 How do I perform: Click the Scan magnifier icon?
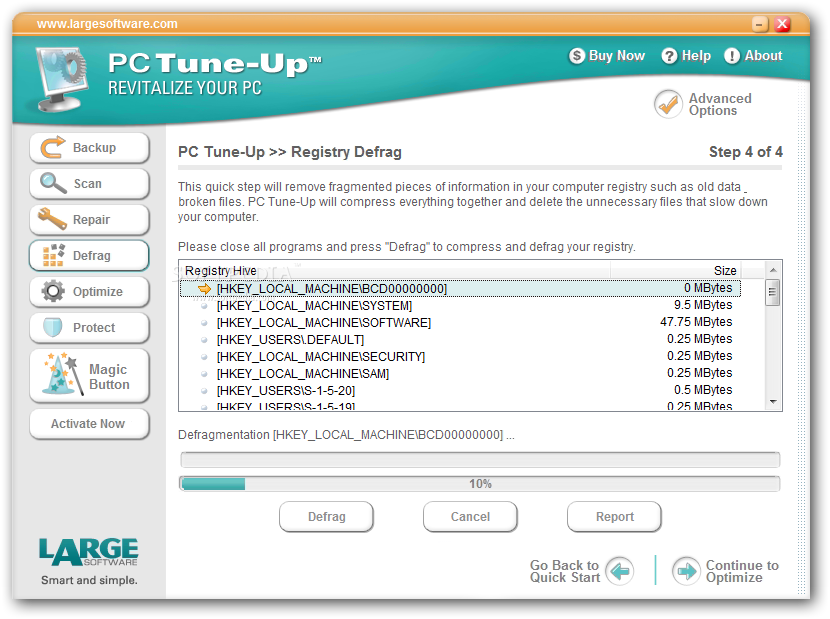52,183
